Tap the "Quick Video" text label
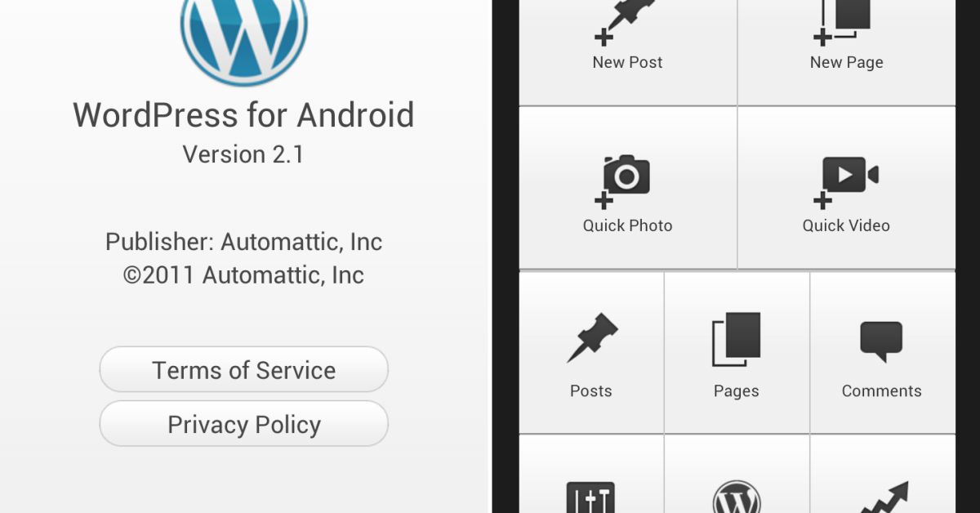This screenshot has height=513, width=980. click(846, 225)
